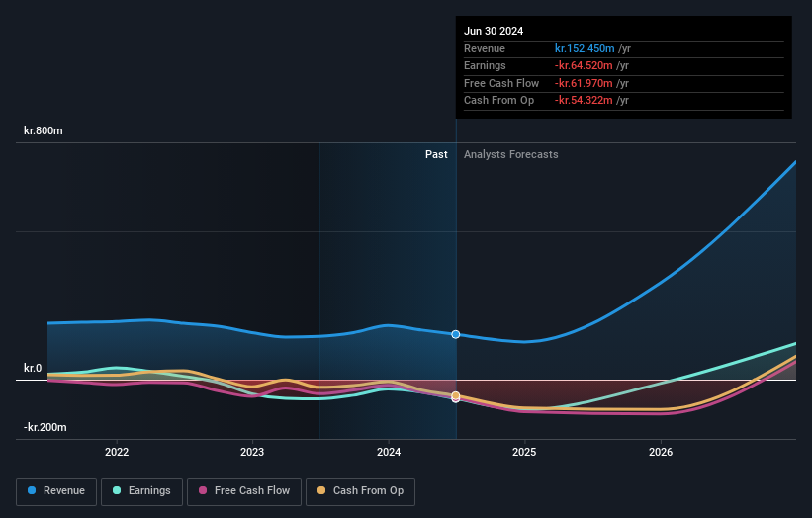Click the Cash From Op value -kr.54.322m
Screen dimensions: 812x518
pyautogui.click(x=584, y=101)
